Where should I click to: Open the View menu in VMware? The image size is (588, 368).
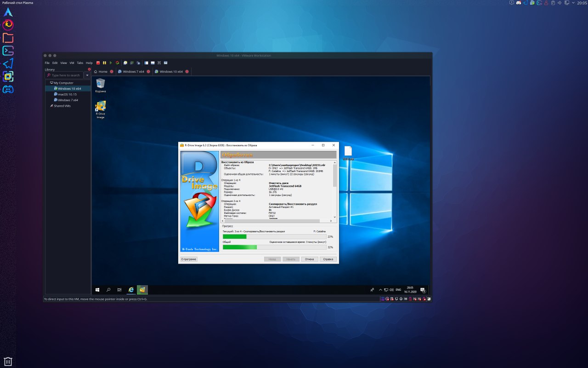pyautogui.click(x=63, y=63)
